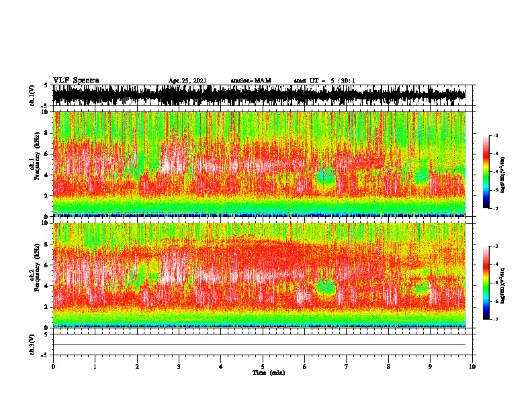Screen dimensions: 532x411
Task: Click time axis tick label "10"
Action: pos(472,367)
